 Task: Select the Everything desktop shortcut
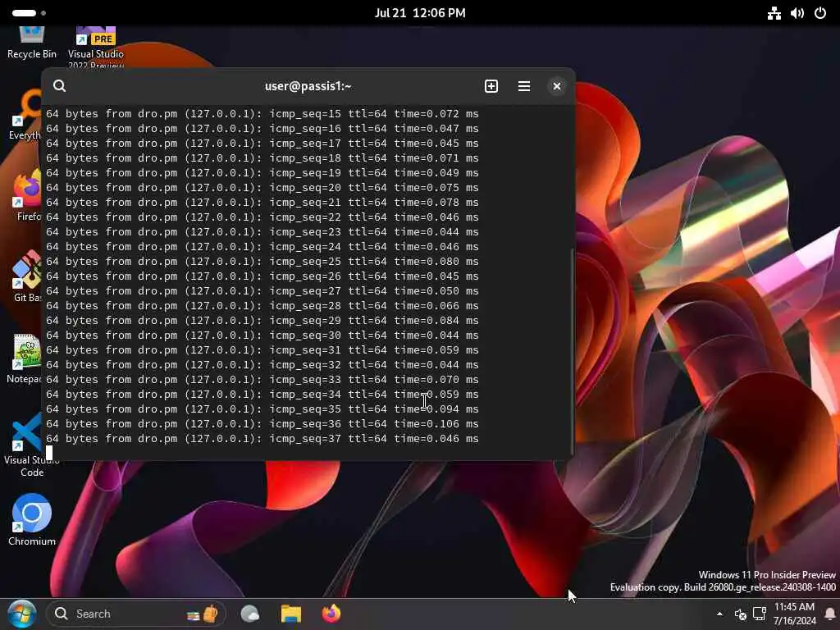coord(25,115)
